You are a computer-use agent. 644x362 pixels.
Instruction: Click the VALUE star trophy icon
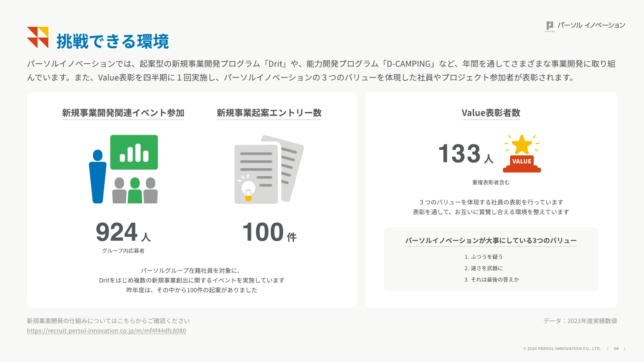pyautogui.click(x=522, y=153)
